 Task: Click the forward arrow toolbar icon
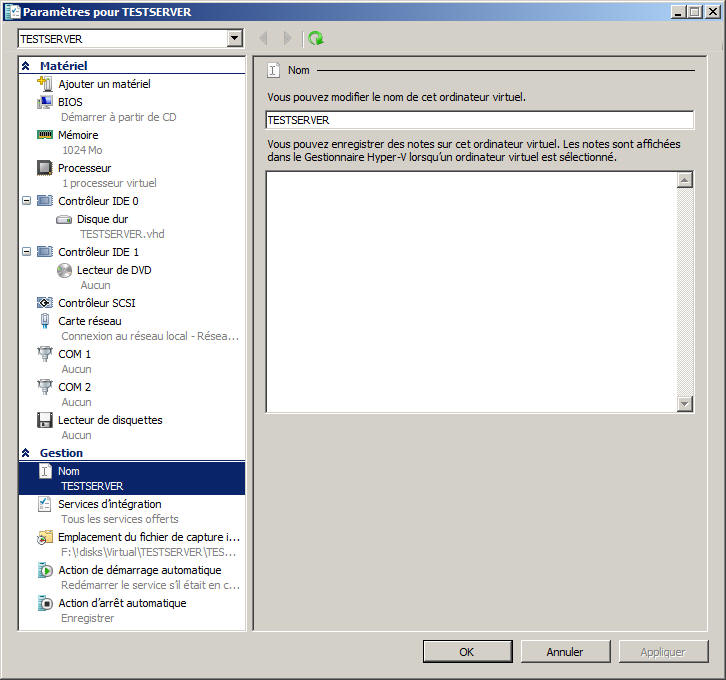point(288,38)
